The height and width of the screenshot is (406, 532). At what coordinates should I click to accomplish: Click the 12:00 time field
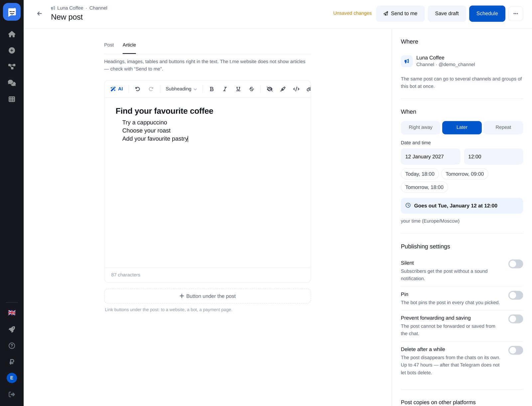tap(493, 156)
